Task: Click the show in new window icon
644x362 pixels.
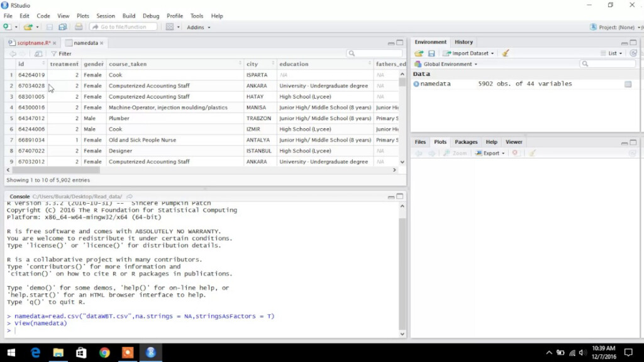Action: tap(38, 54)
